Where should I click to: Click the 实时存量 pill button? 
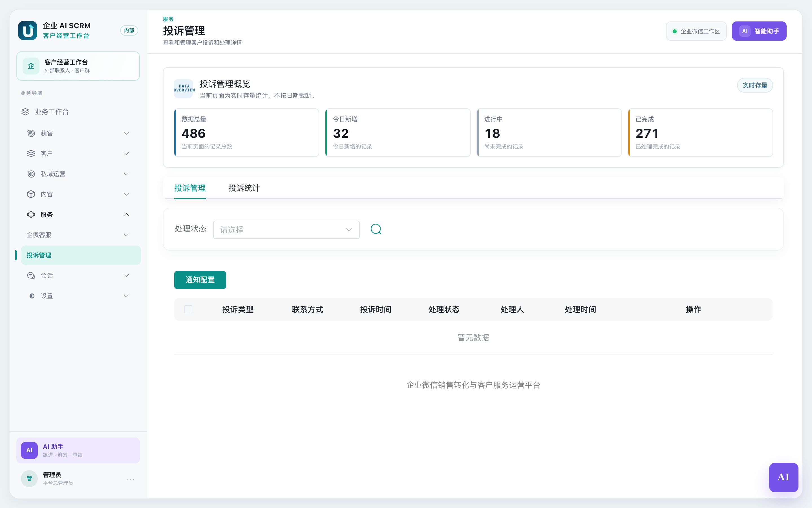click(x=754, y=85)
